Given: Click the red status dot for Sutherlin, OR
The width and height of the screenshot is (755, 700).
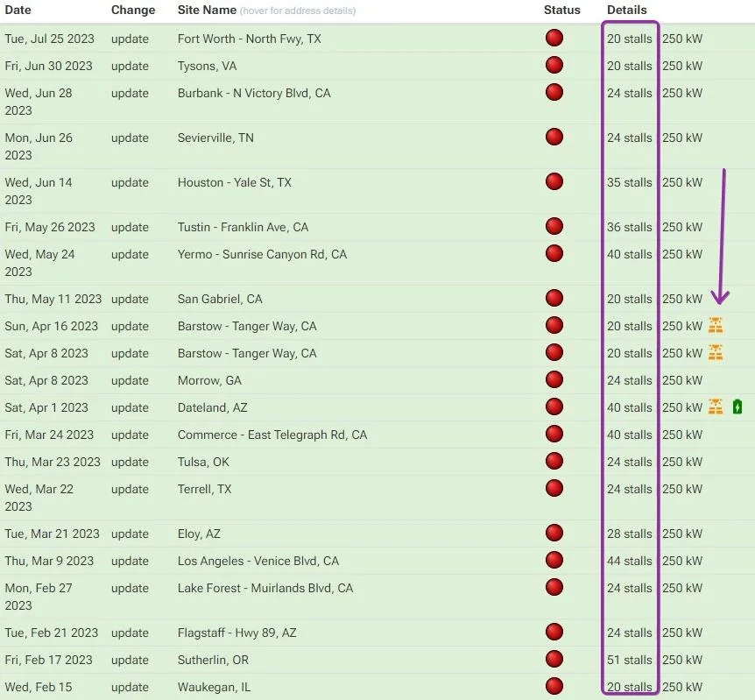Looking at the screenshot, I should click(554, 659).
